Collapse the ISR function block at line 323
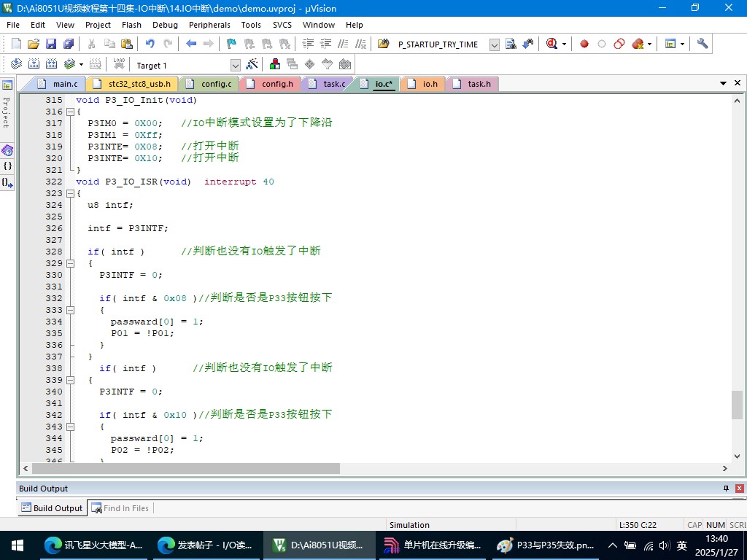Viewport: 747px width, 560px height. [x=71, y=193]
